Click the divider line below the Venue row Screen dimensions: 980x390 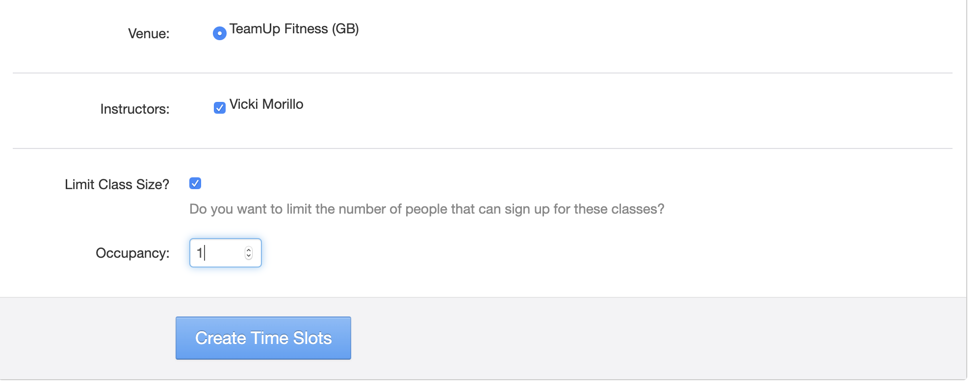tap(483, 73)
